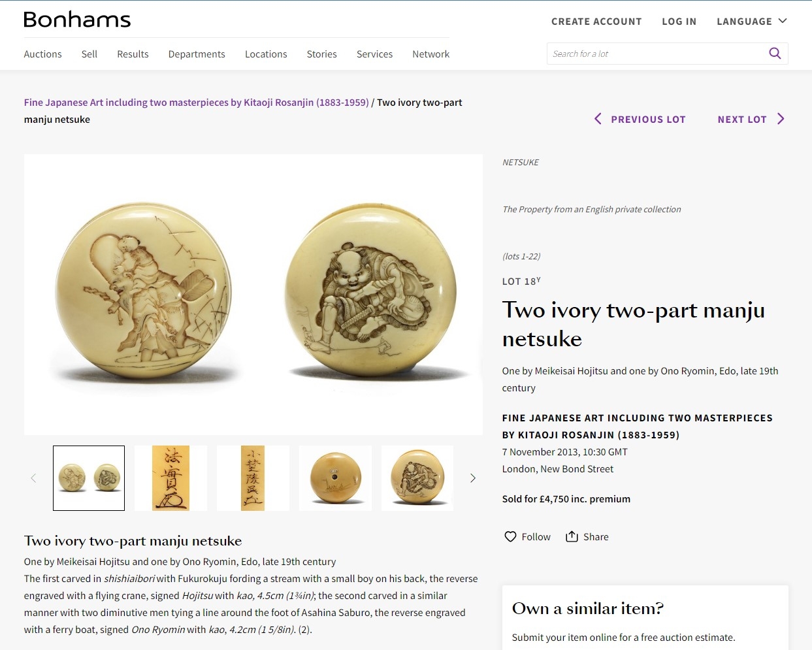Go back in thumbnail carousel with left arrow
The image size is (812, 650).
coord(33,478)
